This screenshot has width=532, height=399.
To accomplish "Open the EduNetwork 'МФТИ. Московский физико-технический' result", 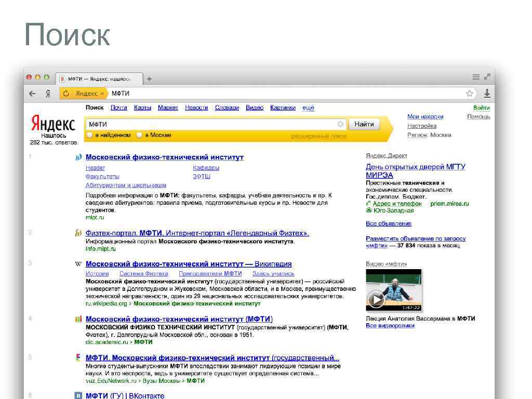I will (212, 357).
